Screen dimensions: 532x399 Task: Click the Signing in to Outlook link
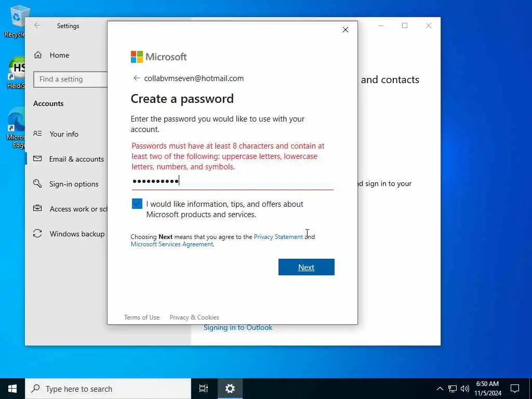pos(238,328)
